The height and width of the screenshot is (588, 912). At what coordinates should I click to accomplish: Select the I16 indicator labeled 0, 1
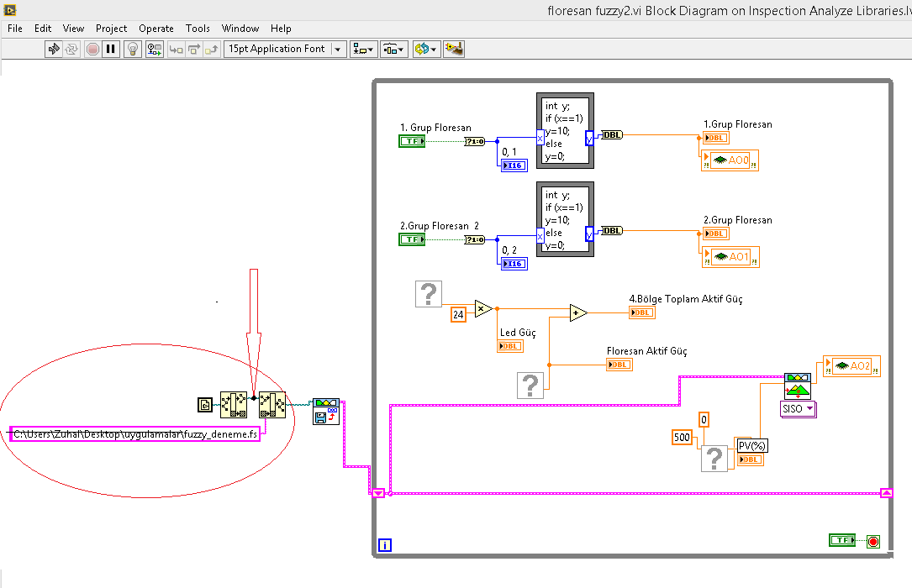coord(514,165)
